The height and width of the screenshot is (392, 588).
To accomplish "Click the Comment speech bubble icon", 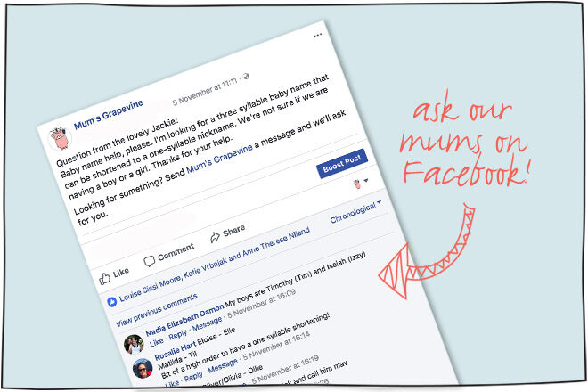I will point(150,261).
